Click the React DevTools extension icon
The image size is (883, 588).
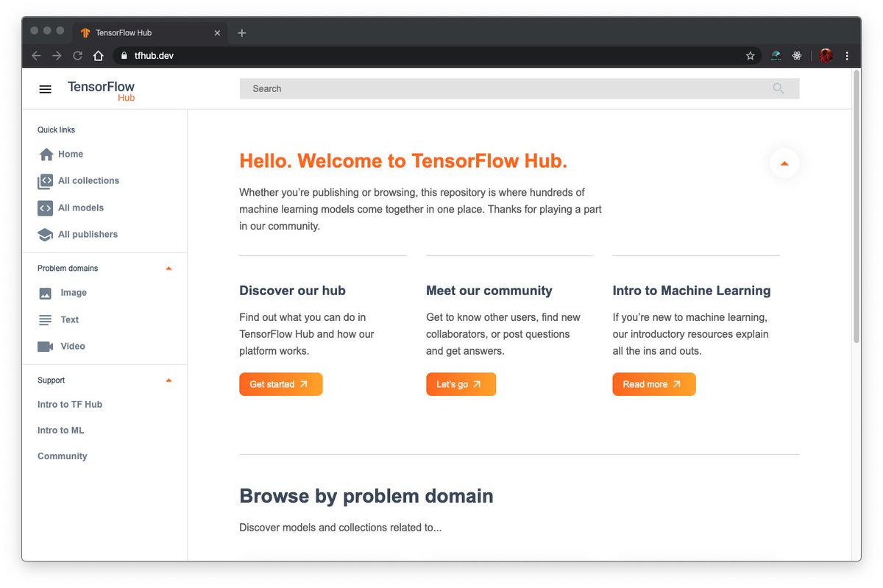[797, 56]
